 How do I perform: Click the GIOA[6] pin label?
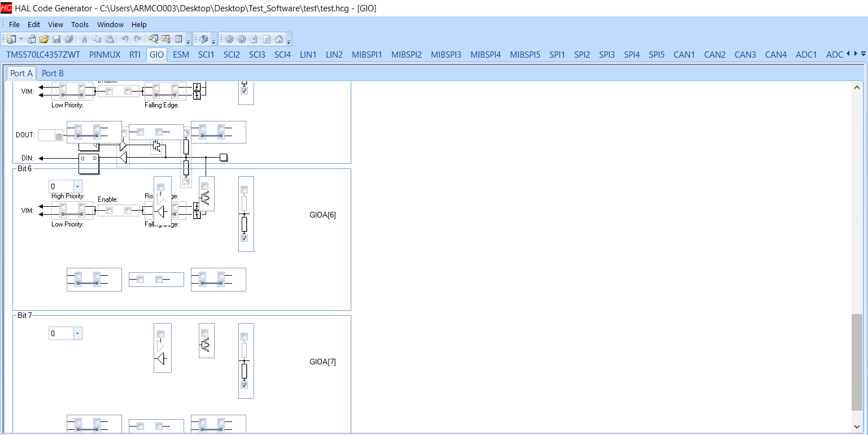[x=322, y=215]
